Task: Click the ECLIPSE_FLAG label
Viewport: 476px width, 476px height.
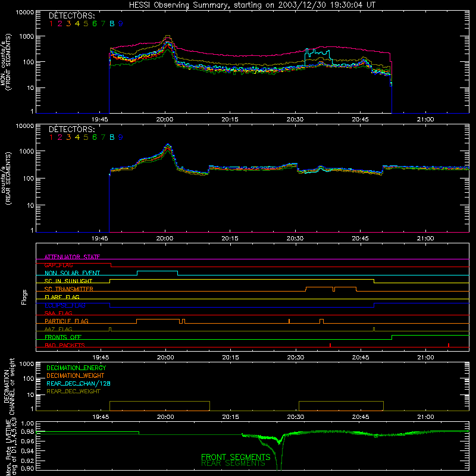Action: (65, 305)
